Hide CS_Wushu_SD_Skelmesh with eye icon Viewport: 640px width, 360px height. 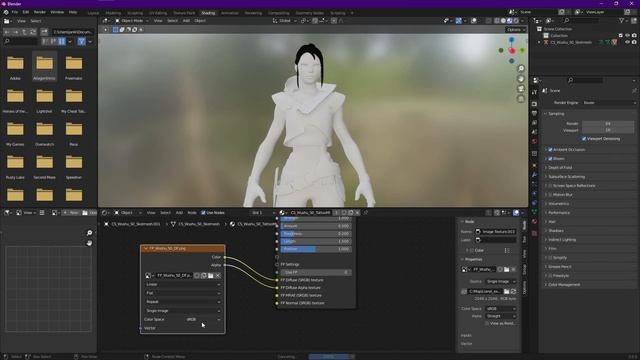click(x=627, y=42)
